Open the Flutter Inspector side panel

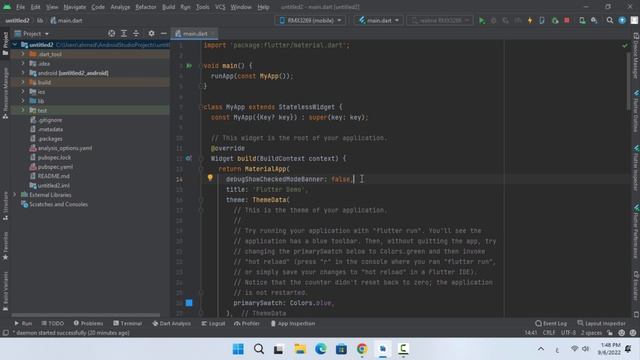pos(636,168)
